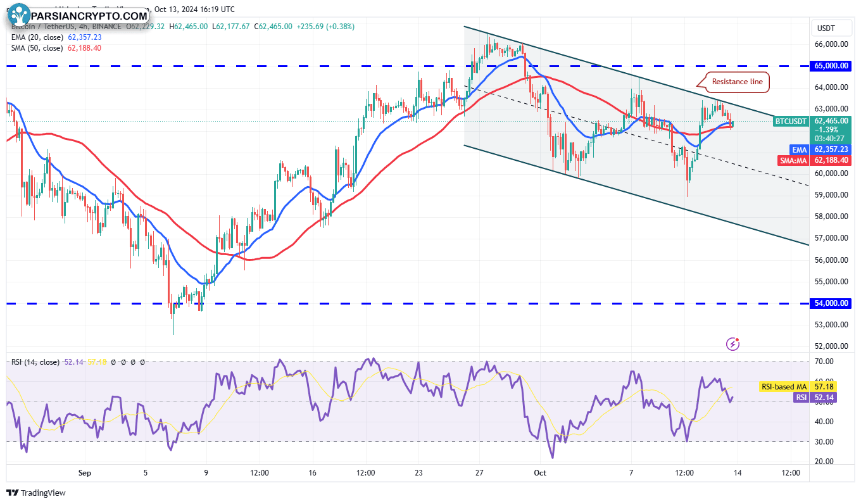Click the 14 date axis label
861x504 pixels.
click(738, 473)
